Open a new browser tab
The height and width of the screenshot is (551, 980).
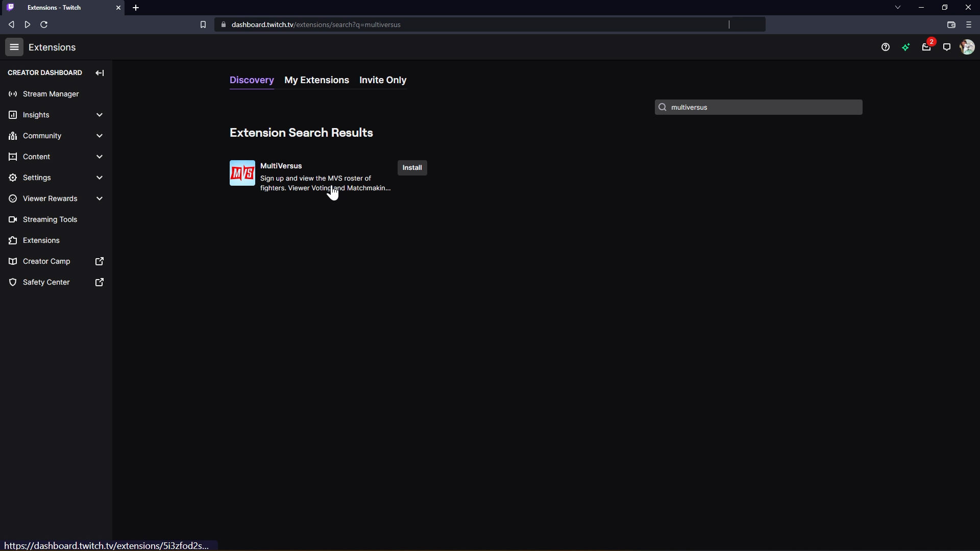[136, 8]
